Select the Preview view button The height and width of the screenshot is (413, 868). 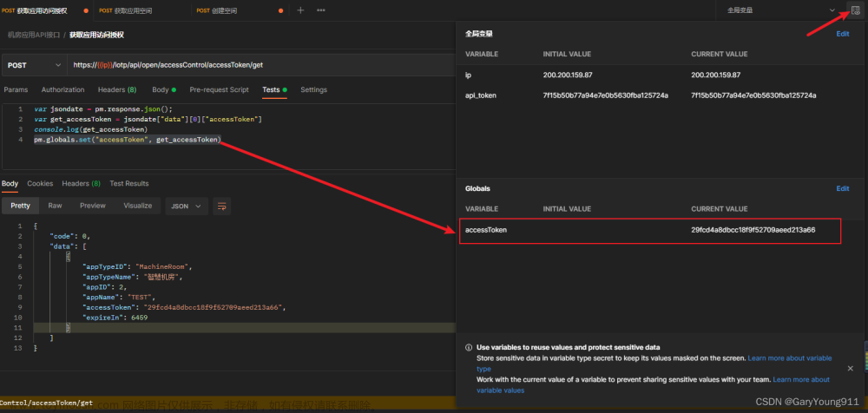tap(93, 206)
